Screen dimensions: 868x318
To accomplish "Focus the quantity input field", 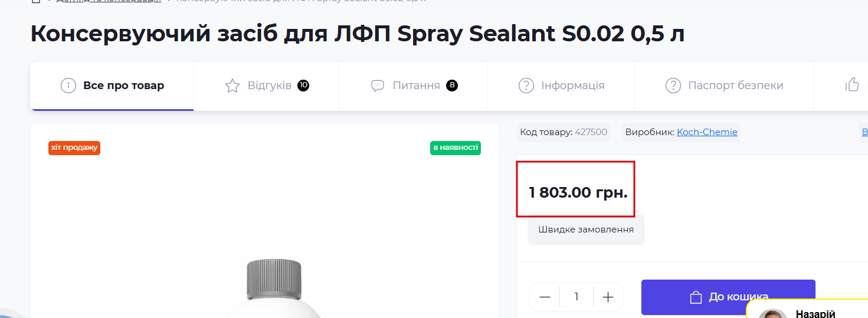I will click(577, 297).
